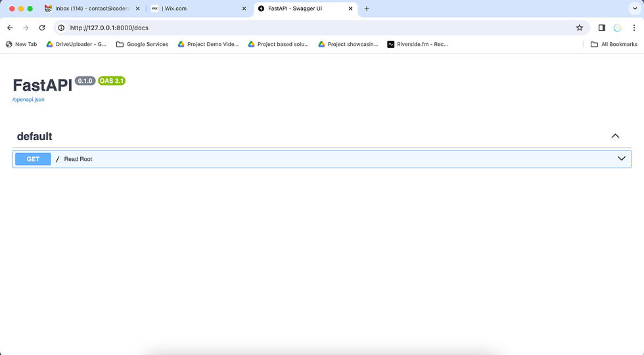The height and width of the screenshot is (355, 644).
Task: Close the FastAPI - Swagger UI tab
Action: [x=350, y=8]
